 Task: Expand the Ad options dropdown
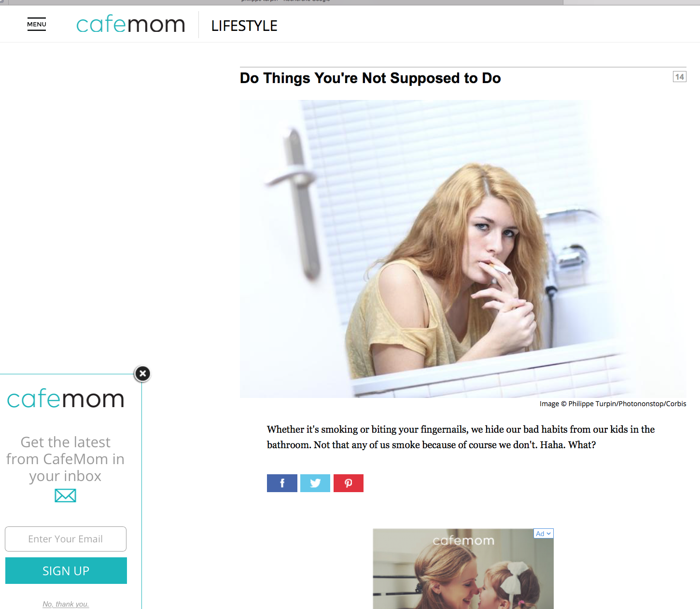pos(544,534)
